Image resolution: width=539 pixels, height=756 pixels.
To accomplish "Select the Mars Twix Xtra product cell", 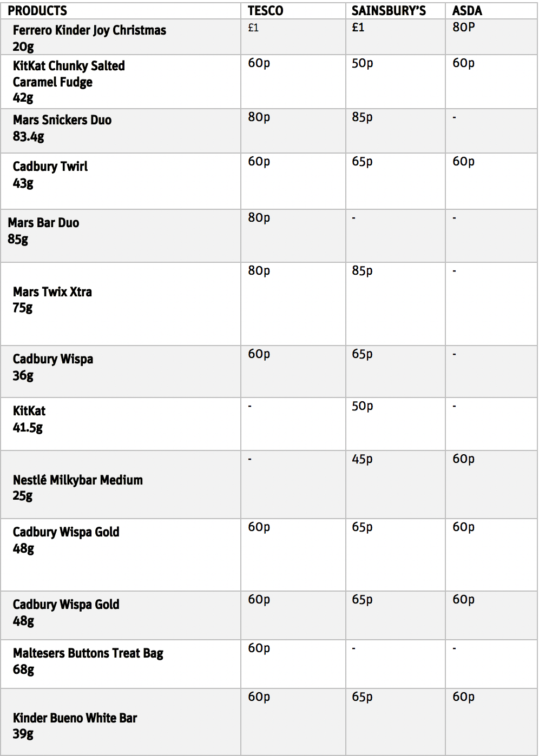I will coord(120,304).
